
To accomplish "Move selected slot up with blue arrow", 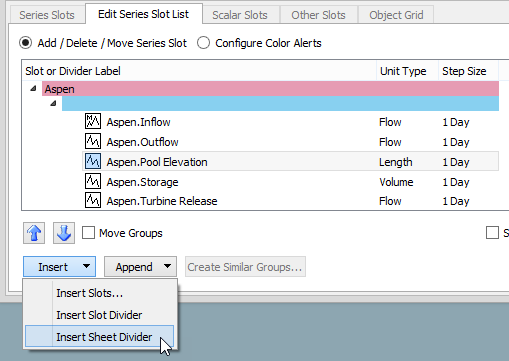I will click(x=34, y=233).
